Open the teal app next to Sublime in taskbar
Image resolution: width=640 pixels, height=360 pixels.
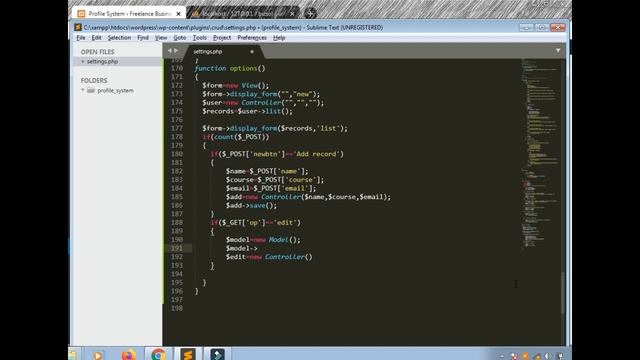click(x=217, y=354)
